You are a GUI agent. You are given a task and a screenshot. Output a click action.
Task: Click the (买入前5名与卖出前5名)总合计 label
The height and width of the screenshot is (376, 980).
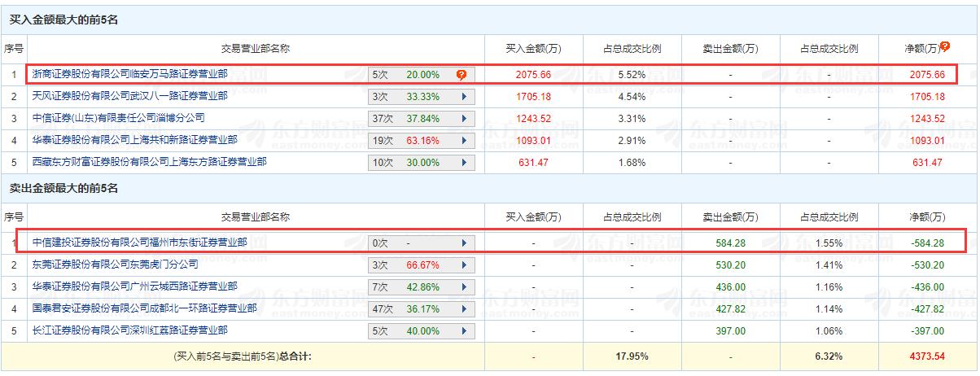[243, 356]
